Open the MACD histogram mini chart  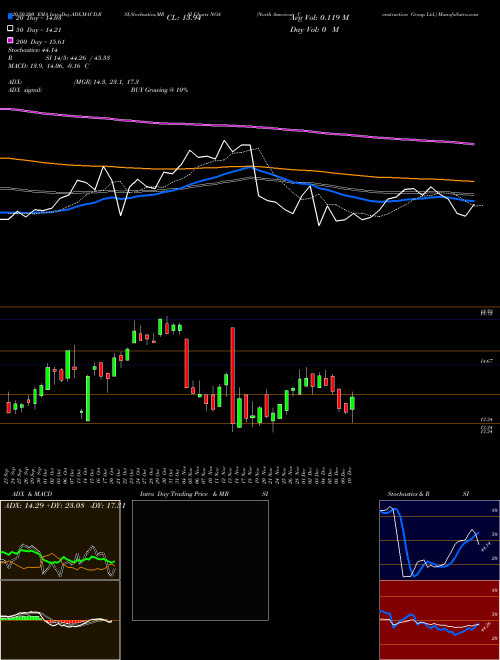(60, 620)
